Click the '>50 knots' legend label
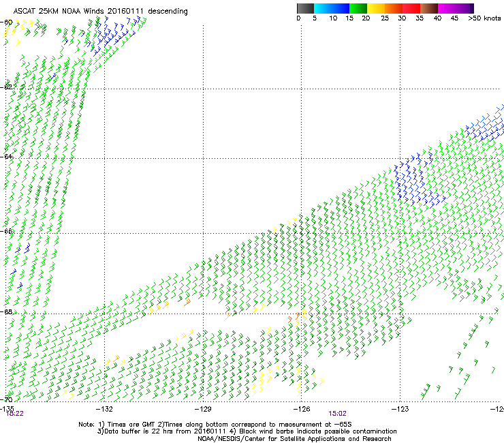The height and width of the screenshot is (443, 504). tap(484, 18)
